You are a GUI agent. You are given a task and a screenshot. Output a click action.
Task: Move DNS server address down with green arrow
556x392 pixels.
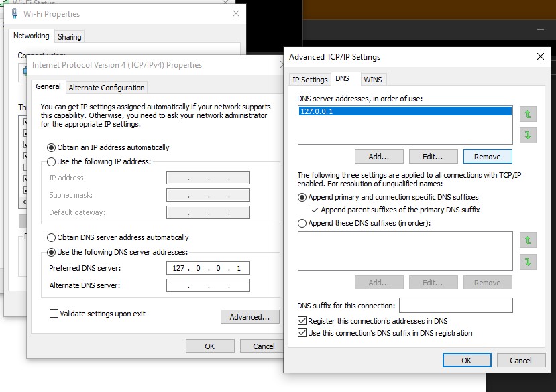coord(528,135)
